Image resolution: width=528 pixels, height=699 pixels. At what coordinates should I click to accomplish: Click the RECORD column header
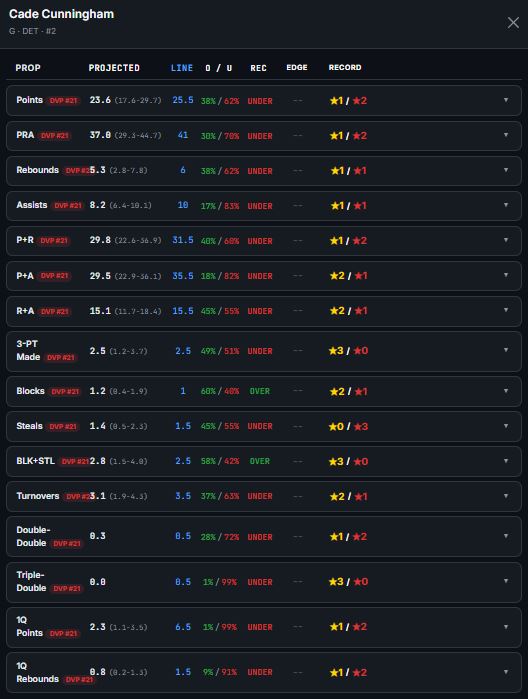click(x=345, y=67)
